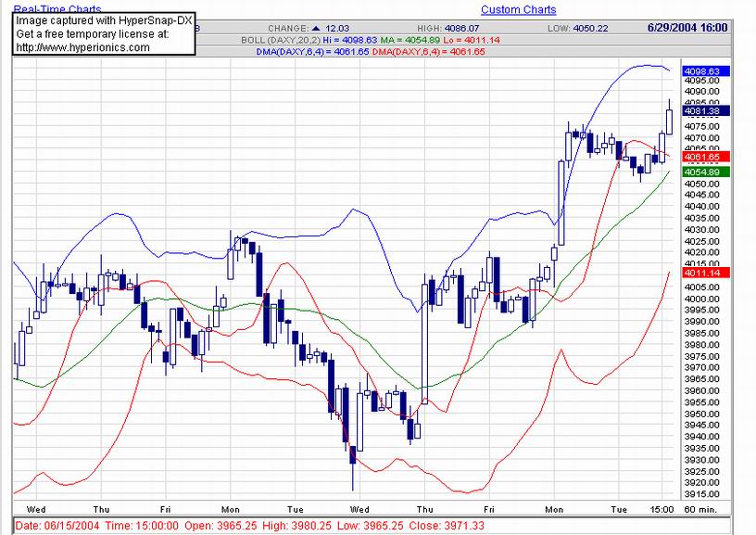Click the green 4054.89 axis price tag

(x=706, y=172)
